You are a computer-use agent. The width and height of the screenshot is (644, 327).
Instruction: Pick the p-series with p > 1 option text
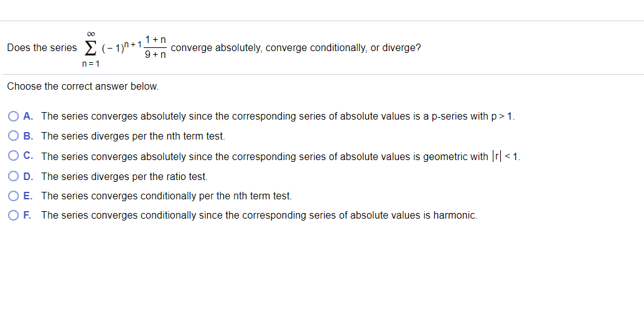[x=278, y=116]
